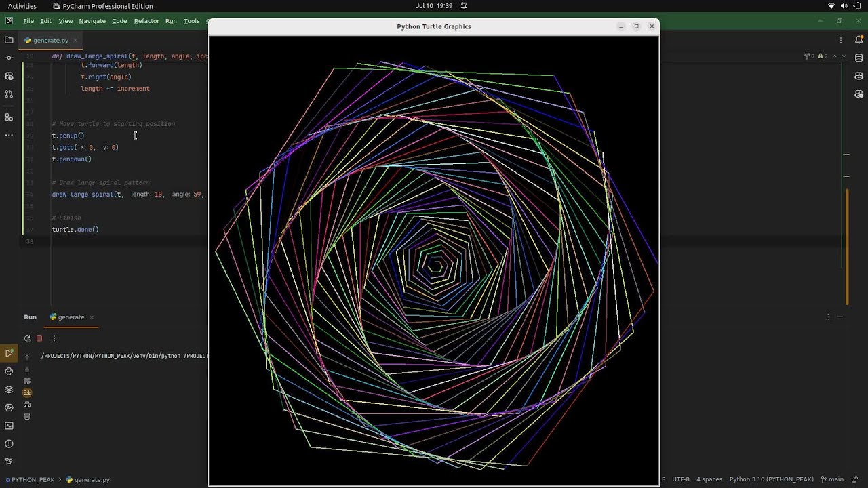Show the 6 typo inspections indicator

(810, 56)
